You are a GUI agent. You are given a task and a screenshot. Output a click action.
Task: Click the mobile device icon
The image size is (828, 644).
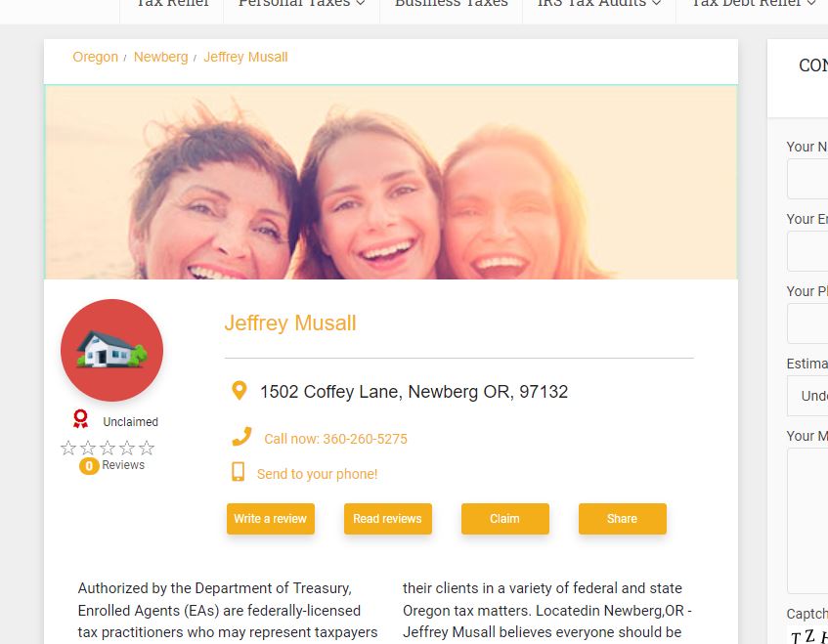click(x=239, y=472)
